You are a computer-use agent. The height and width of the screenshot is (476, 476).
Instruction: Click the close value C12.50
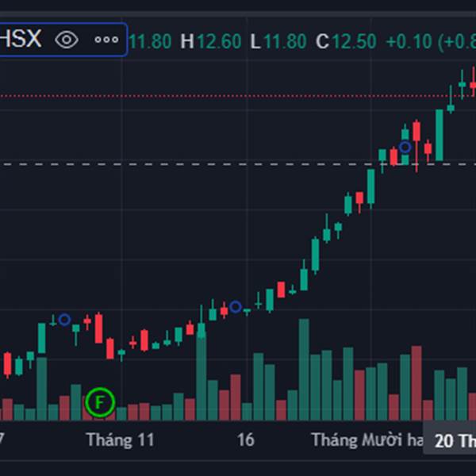(346, 41)
